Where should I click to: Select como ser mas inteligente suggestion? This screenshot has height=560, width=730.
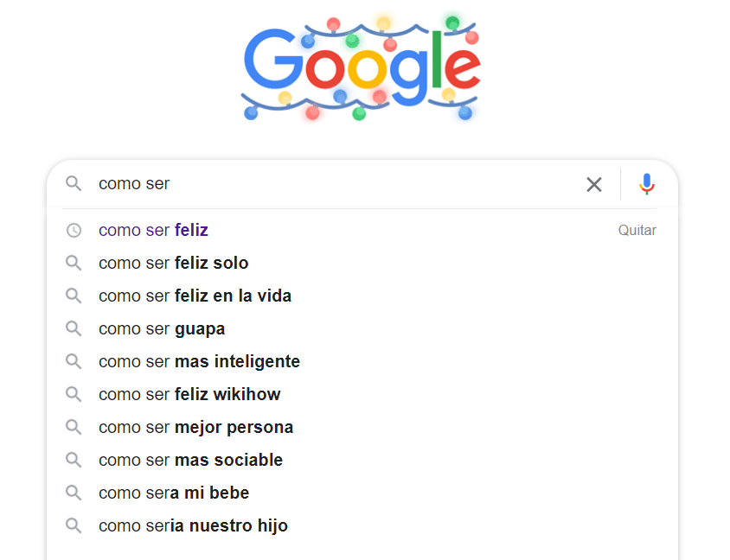(199, 361)
